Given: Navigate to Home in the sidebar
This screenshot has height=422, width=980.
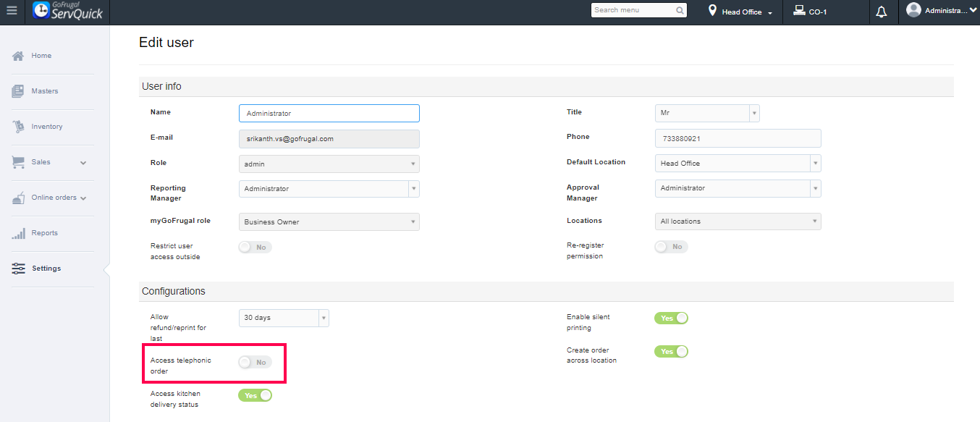Looking at the screenshot, I should click(41, 56).
